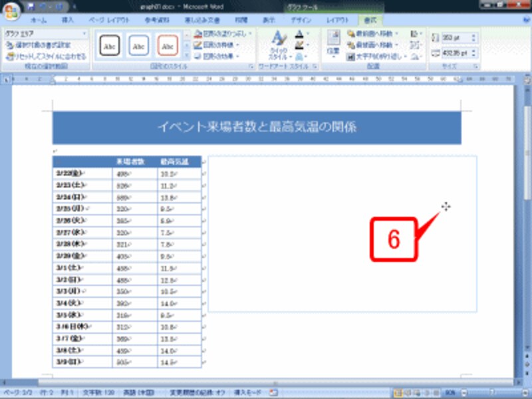532x399 pixels.
Task: Send the chart to the back
Action: pyautogui.click(x=376, y=45)
